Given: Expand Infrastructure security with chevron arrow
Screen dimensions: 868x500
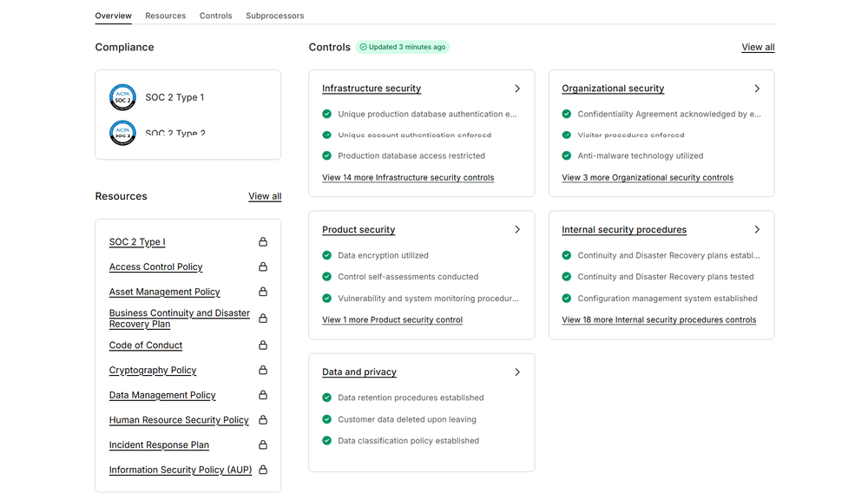Looking at the screenshot, I should pos(517,89).
